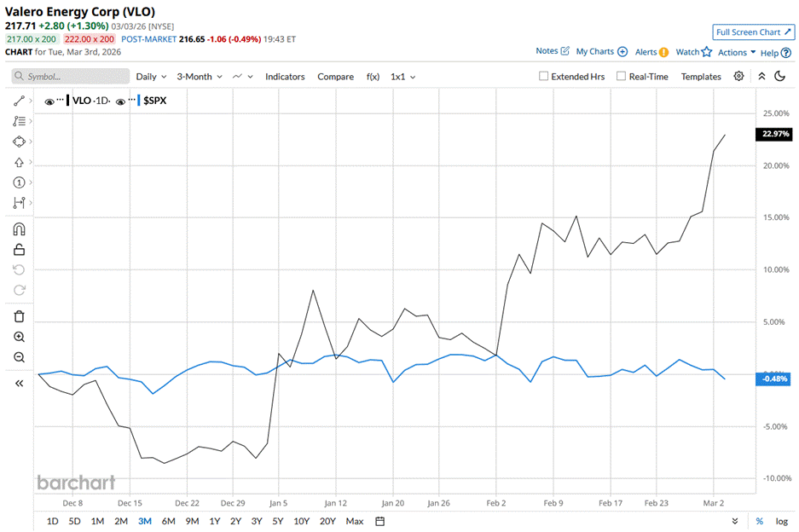Viewport: 799px width, 532px height.
Task: Zoom in on the chart
Action: [x=19, y=336]
